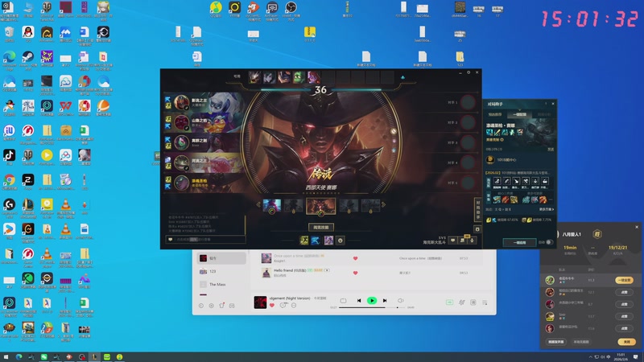Open the purple portrait icon beside the summoner spells
Viewport: 644px width, 362px height.
(x=328, y=241)
